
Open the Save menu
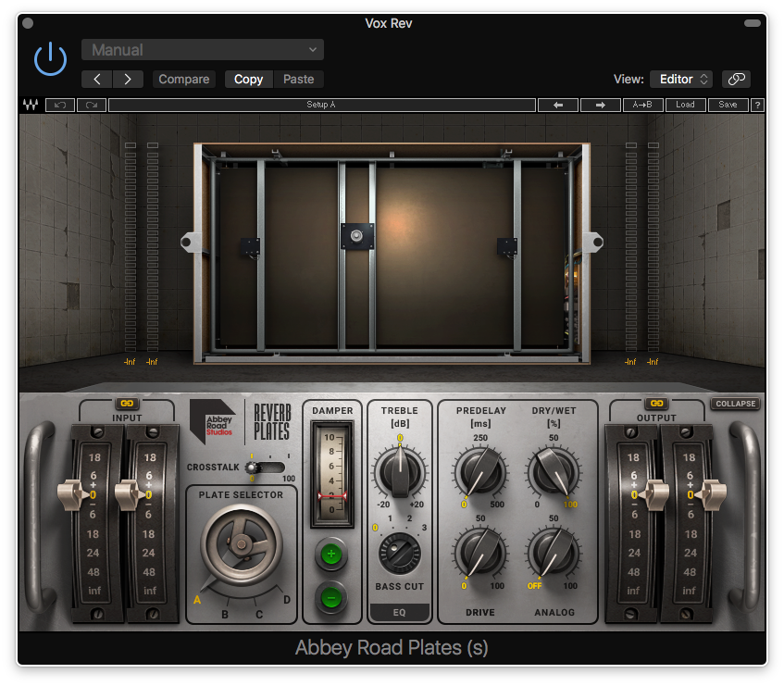pos(728,105)
